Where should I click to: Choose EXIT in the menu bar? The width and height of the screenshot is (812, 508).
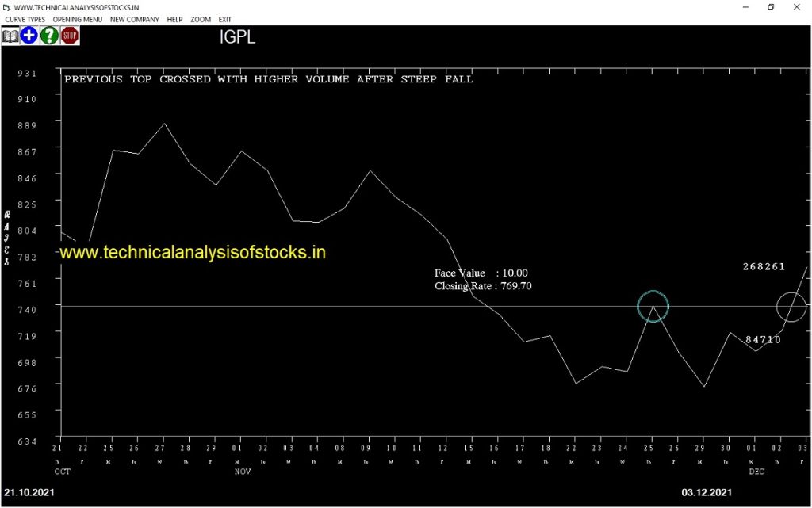point(225,19)
